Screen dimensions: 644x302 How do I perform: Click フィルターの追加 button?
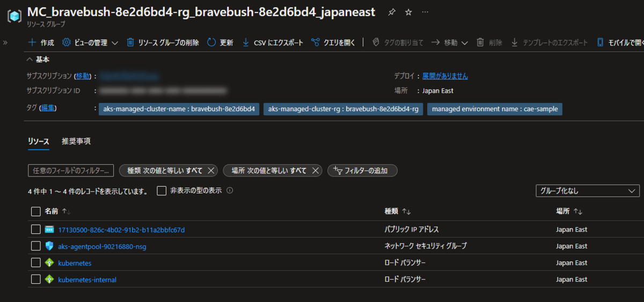tap(362, 171)
